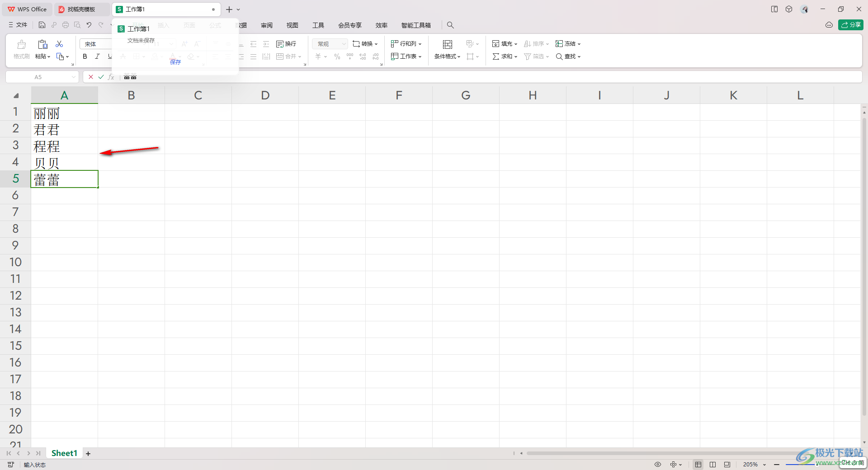Click eye protection mode icon in status bar
This screenshot has width=868, height=470.
click(x=658, y=465)
